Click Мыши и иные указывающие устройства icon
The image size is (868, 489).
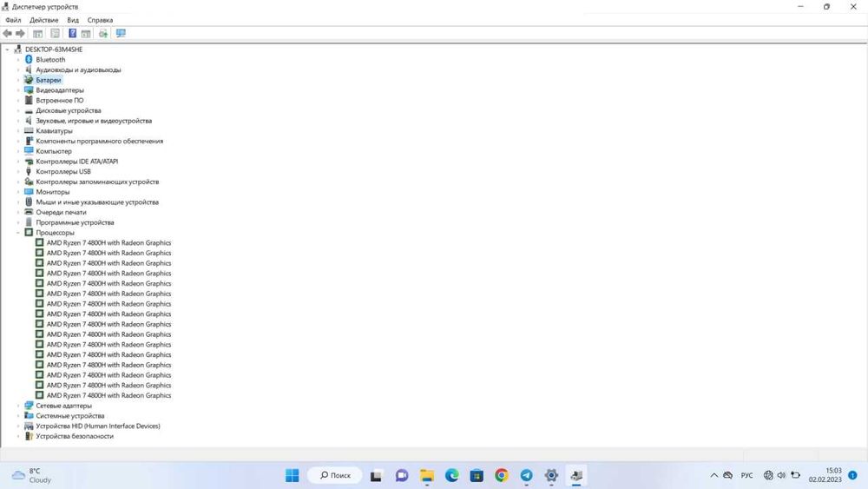[x=29, y=202]
